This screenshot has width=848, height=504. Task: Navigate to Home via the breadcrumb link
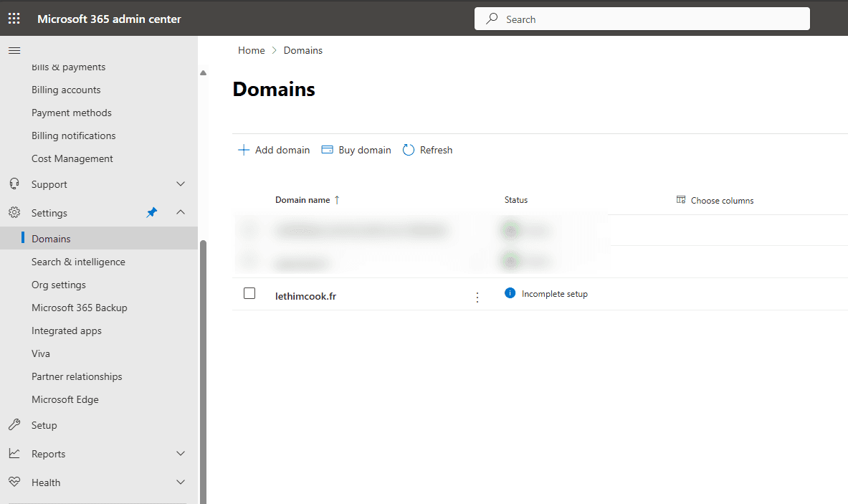pyautogui.click(x=251, y=49)
